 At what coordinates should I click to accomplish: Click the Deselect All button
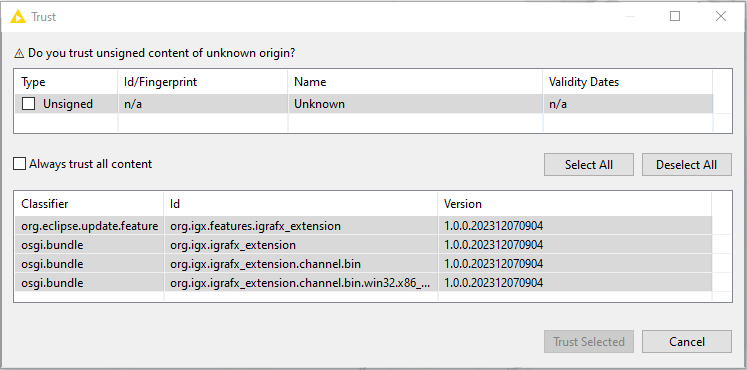pos(686,165)
